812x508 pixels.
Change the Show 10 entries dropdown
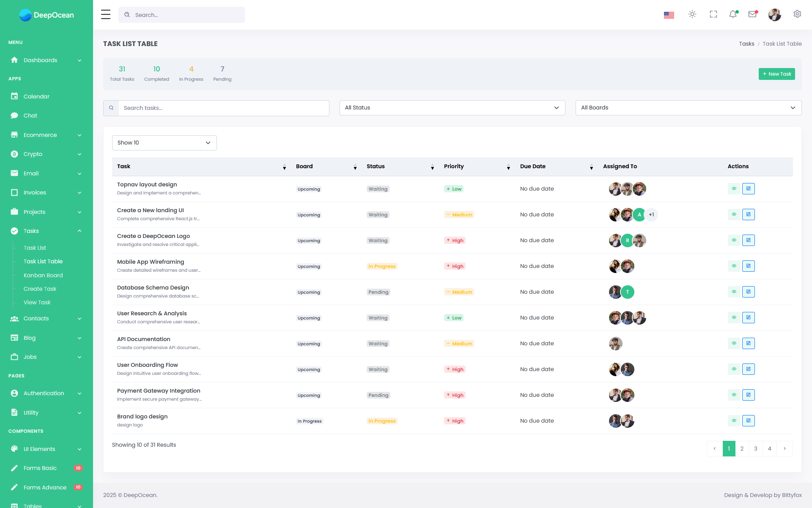[x=164, y=142]
